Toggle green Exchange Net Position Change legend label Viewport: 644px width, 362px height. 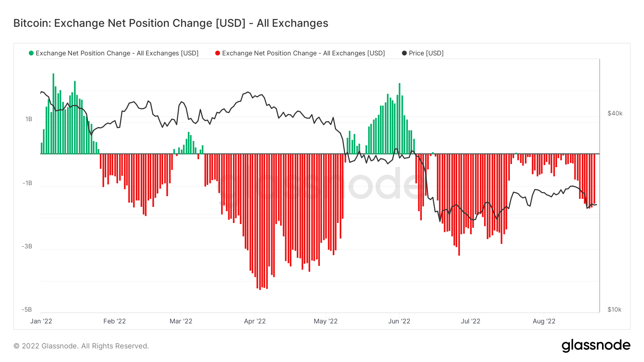(117, 53)
